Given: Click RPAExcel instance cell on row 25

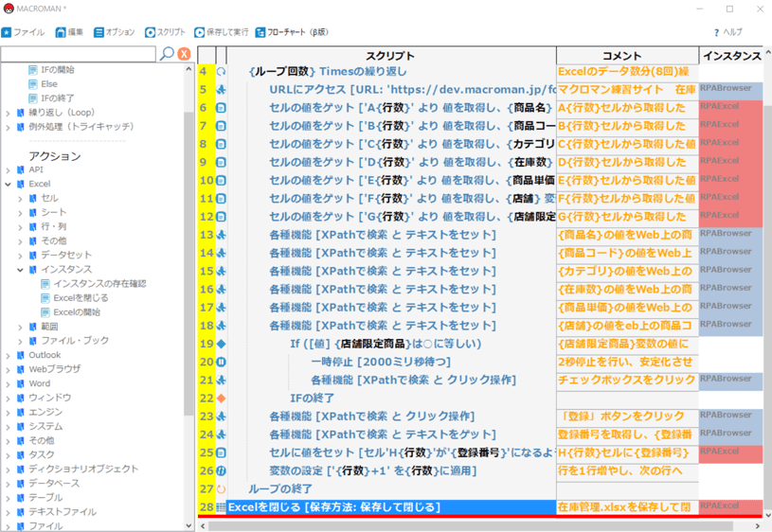Looking at the screenshot, I should pos(730,453).
